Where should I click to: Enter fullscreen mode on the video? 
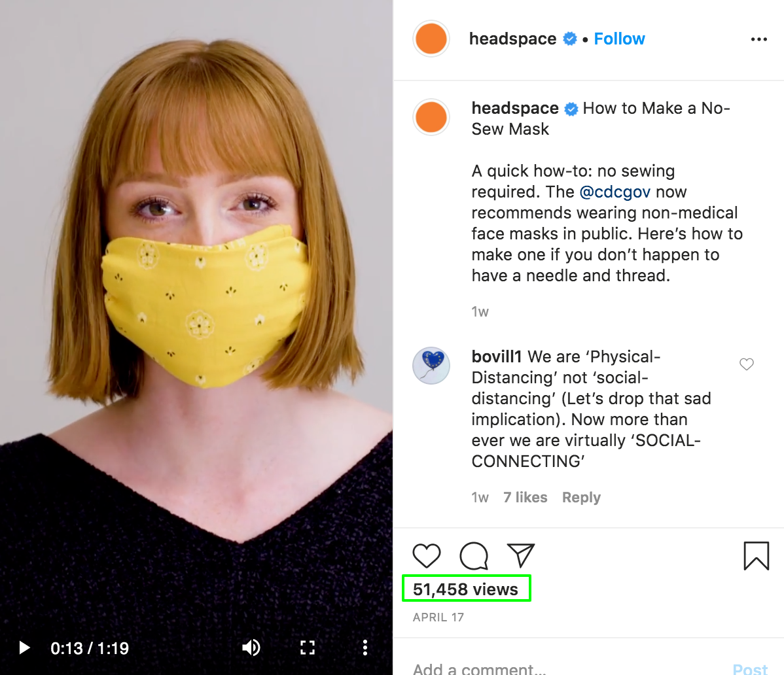click(x=307, y=648)
